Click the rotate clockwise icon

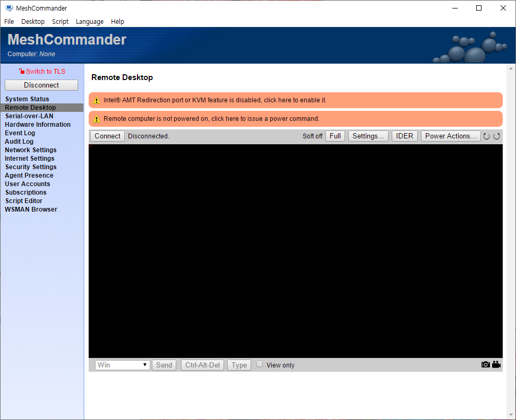[496, 136]
